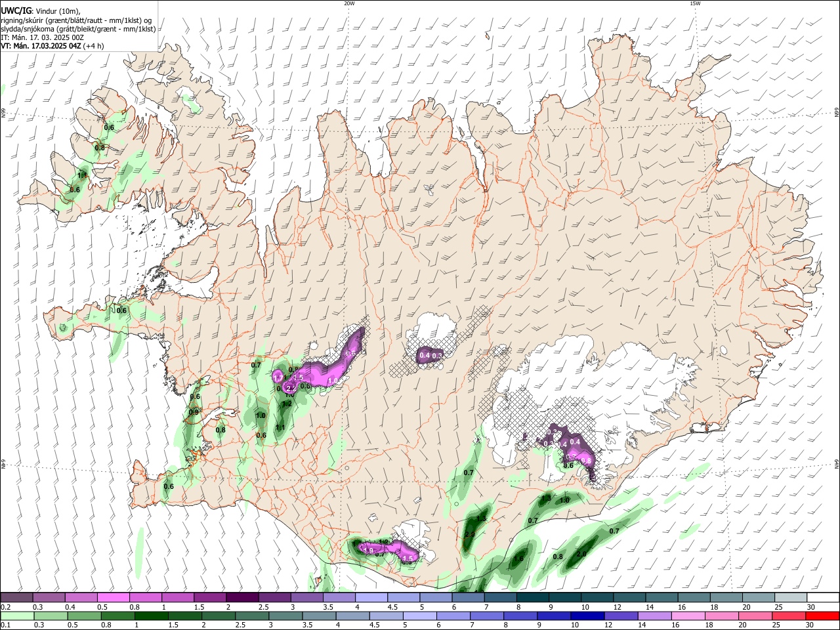
Task: Click the 'VT: Mán. 17.03.2025 04Z (+4 h)' line
Action: click(52, 47)
